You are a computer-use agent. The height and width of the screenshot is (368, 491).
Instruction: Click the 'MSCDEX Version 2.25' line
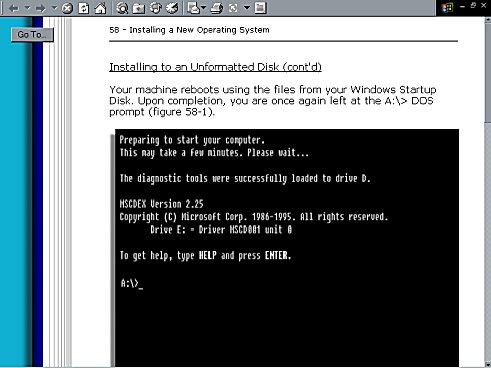pyautogui.click(x=161, y=204)
